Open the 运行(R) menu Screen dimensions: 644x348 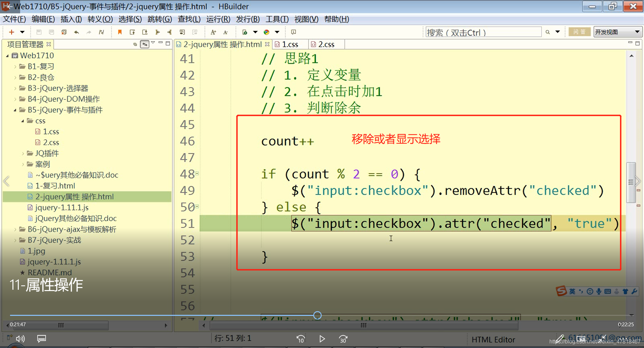(x=218, y=19)
